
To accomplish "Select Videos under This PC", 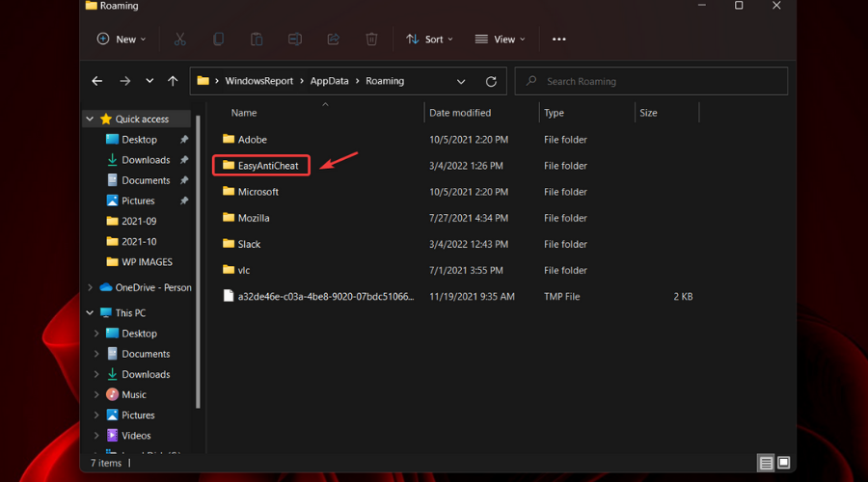I will [128, 436].
